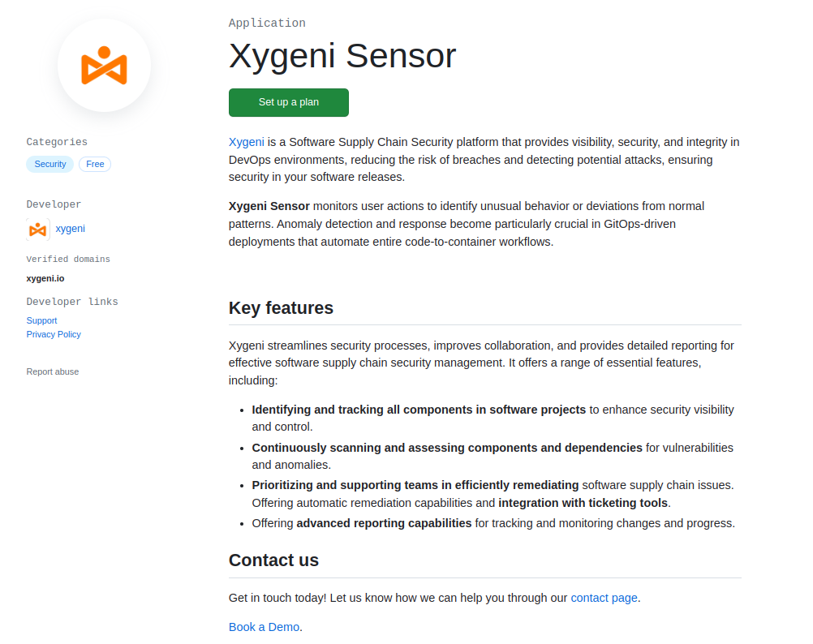Click the large Xygeni Sensor app logo
The image size is (813, 644).
point(104,66)
